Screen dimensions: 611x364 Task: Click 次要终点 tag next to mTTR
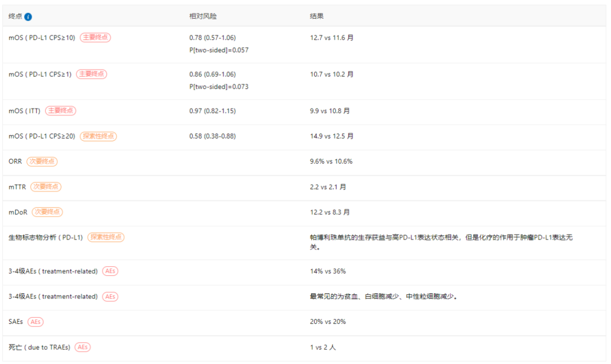[46, 187]
